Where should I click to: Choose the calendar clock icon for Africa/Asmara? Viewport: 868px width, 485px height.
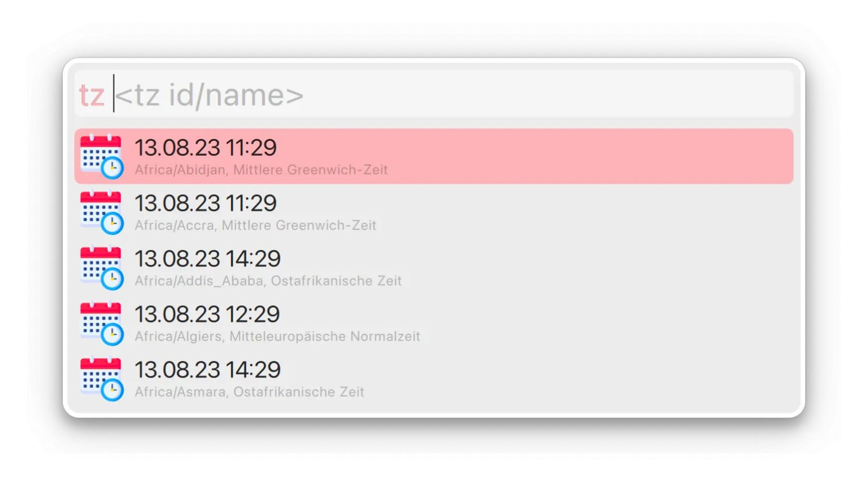[101, 379]
